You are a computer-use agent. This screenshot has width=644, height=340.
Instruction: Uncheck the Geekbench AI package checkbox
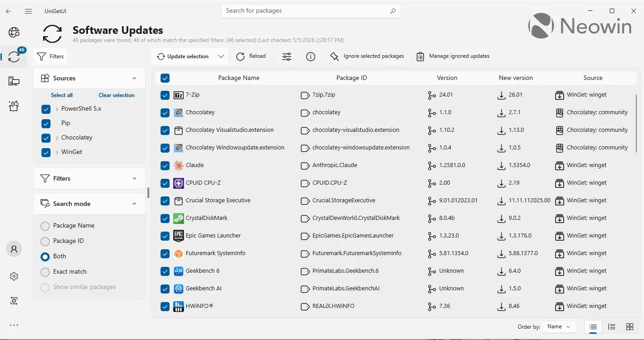(165, 289)
